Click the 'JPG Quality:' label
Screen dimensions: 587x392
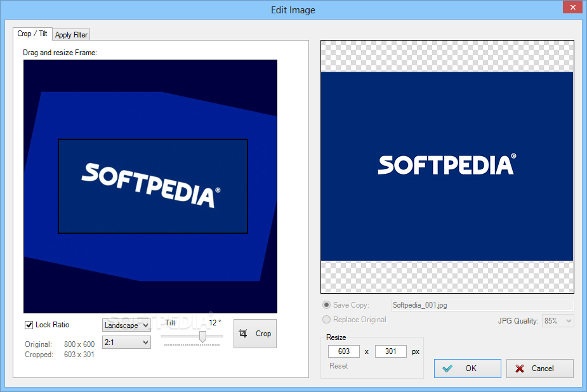(518, 321)
